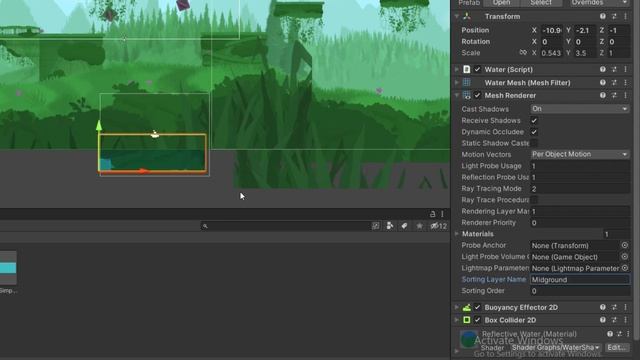
Task: Click the Reflective Water material preview sphere
Action: 469,340
